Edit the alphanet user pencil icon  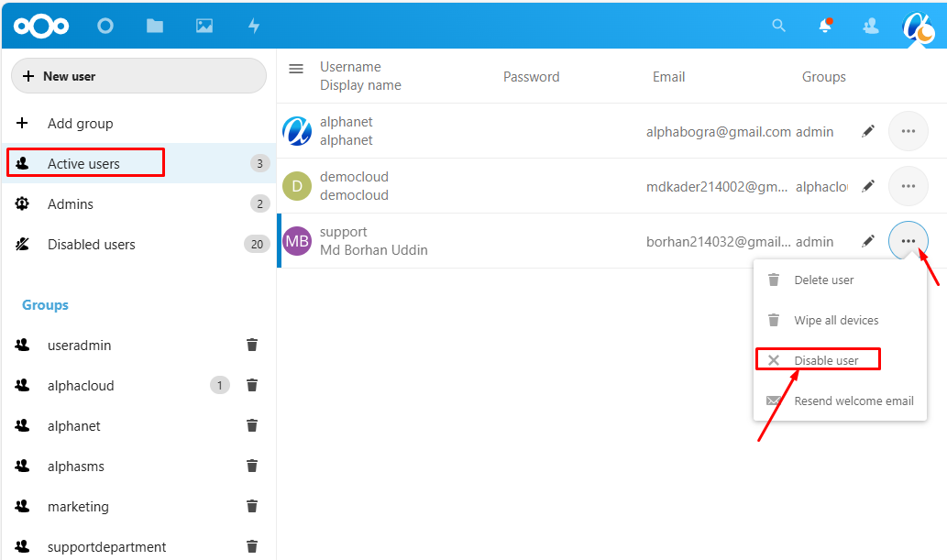pos(868,131)
